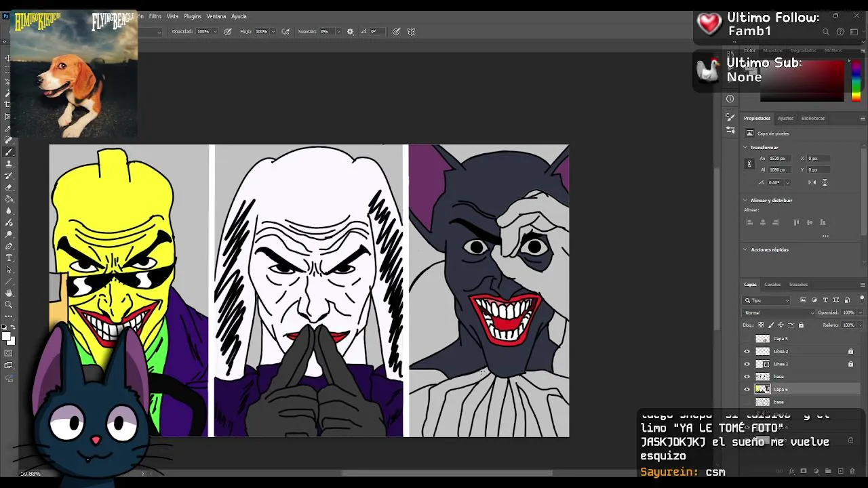Pick a shade in the red color field
The image size is (868, 488).
[802, 81]
